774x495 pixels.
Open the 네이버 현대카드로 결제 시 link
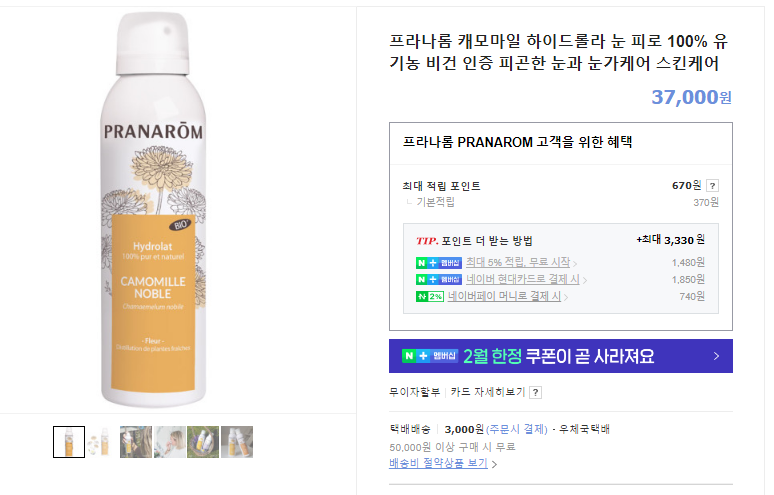coord(523,279)
